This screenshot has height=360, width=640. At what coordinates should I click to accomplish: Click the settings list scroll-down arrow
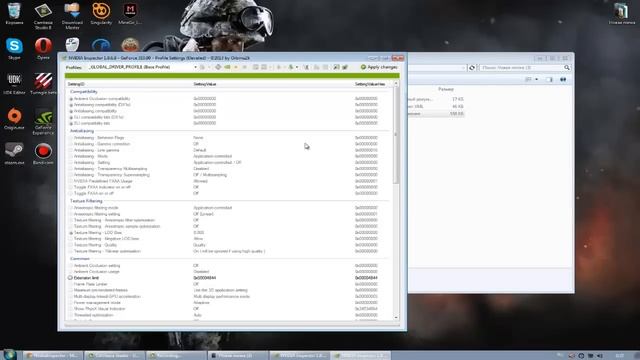pos(396,318)
